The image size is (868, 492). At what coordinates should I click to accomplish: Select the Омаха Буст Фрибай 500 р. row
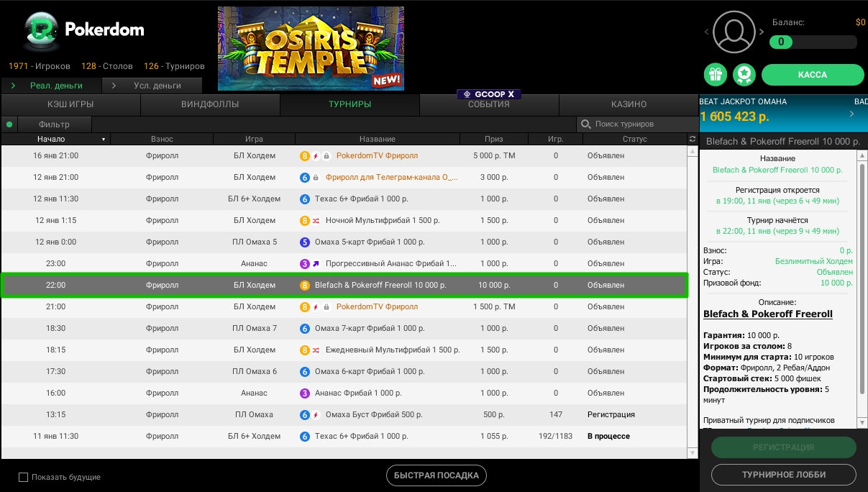pyautogui.click(x=344, y=414)
